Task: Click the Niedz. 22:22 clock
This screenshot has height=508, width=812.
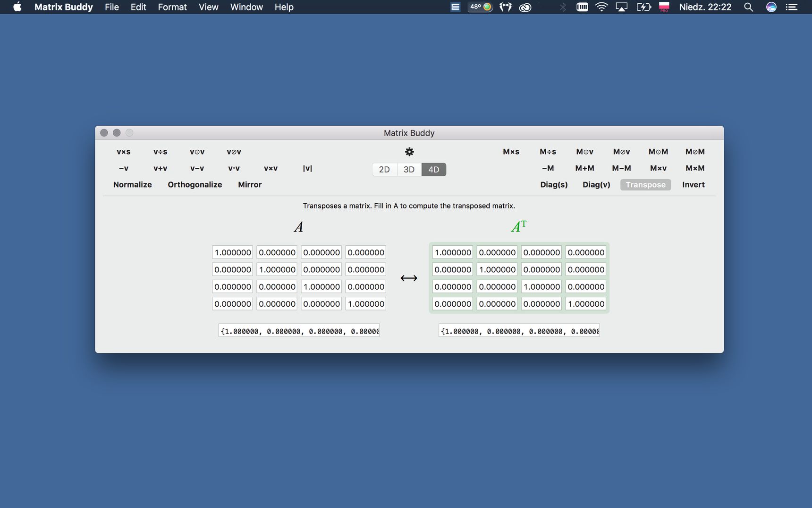Action: (x=705, y=7)
